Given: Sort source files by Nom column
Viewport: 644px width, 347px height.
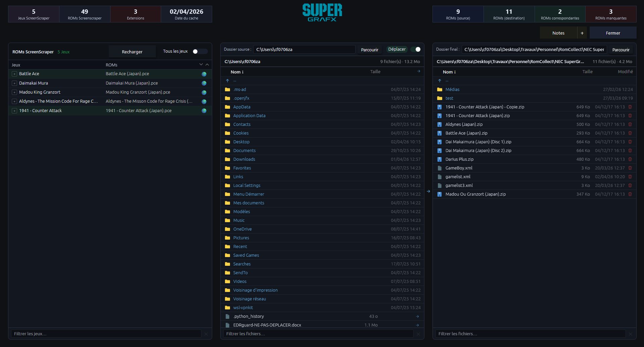Looking at the screenshot, I should click(x=237, y=72).
